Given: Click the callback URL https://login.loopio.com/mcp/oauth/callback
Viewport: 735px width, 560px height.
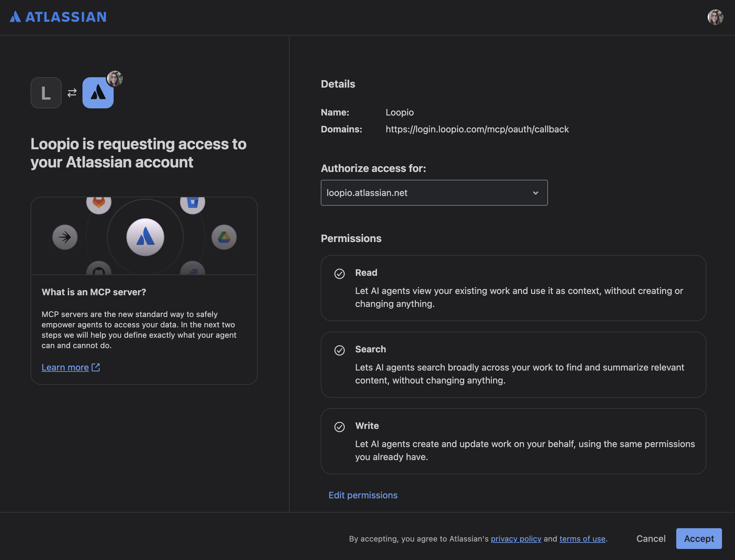Looking at the screenshot, I should click(x=477, y=129).
